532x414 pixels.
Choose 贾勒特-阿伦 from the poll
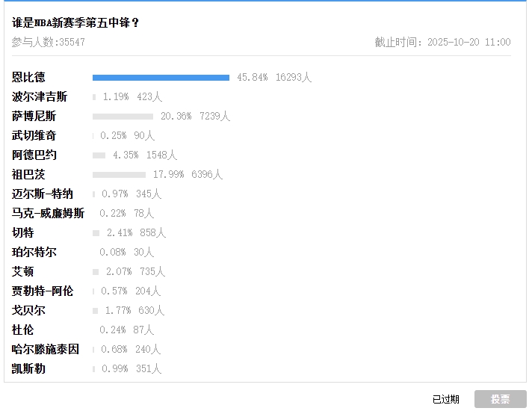point(43,291)
